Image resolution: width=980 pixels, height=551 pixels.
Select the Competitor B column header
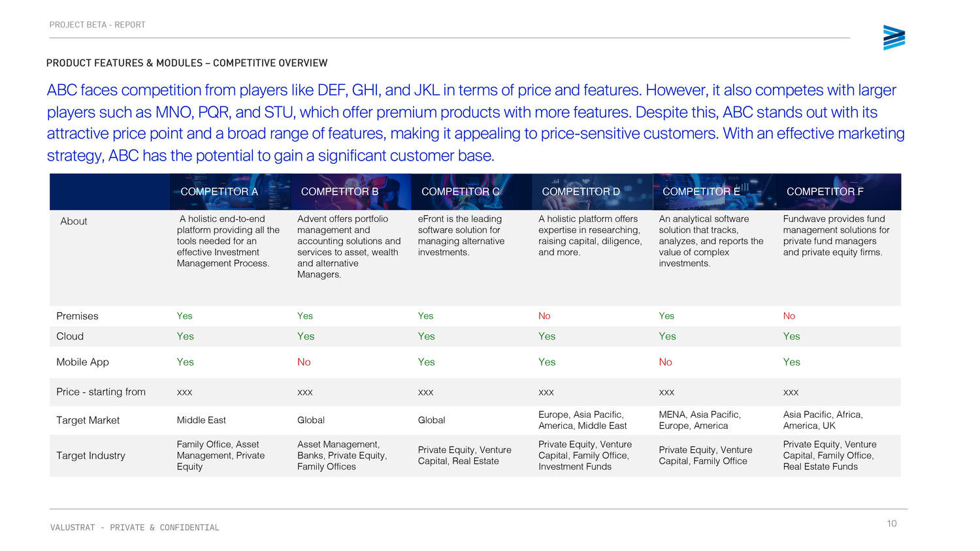click(x=340, y=192)
